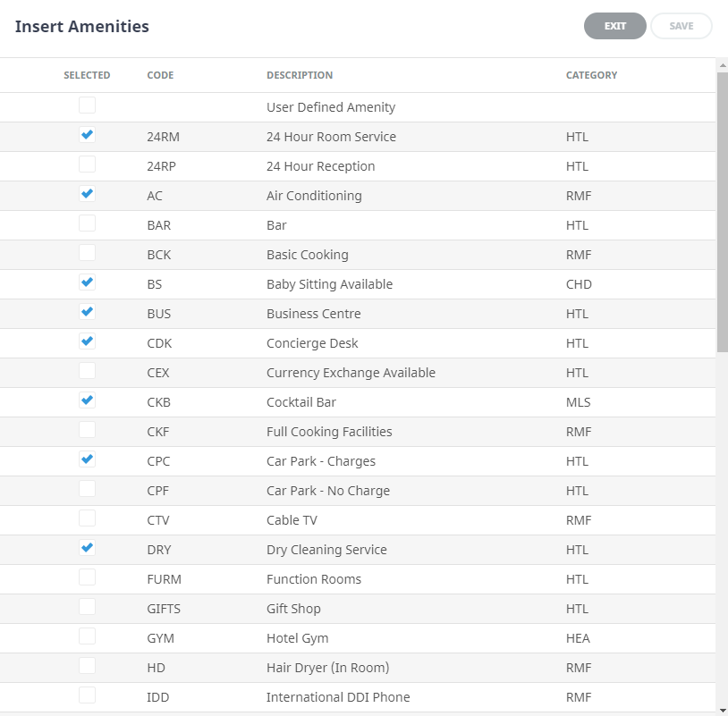Screen dimensions: 728x716
Task: Disable the Dry Cleaning Service amenity
Action: click(x=87, y=548)
